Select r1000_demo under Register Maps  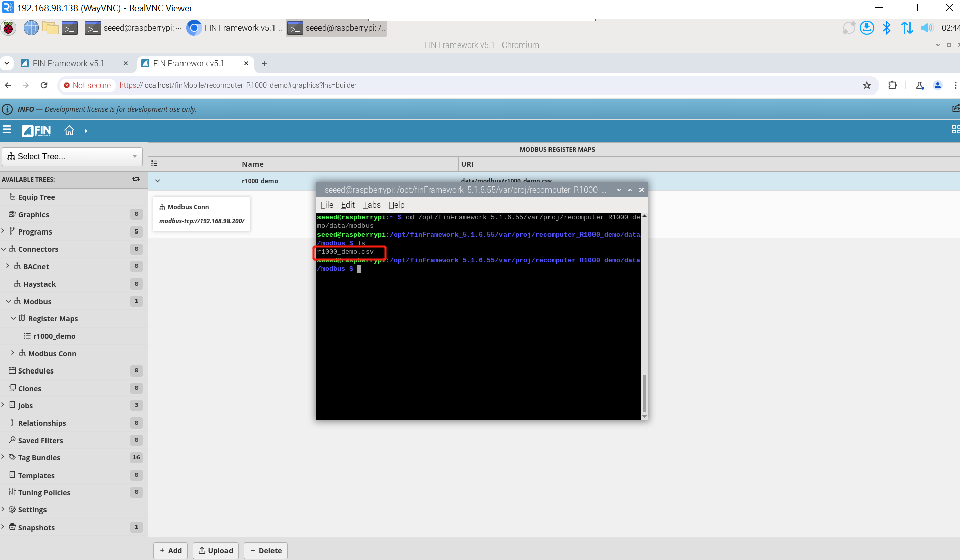[x=54, y=336]
